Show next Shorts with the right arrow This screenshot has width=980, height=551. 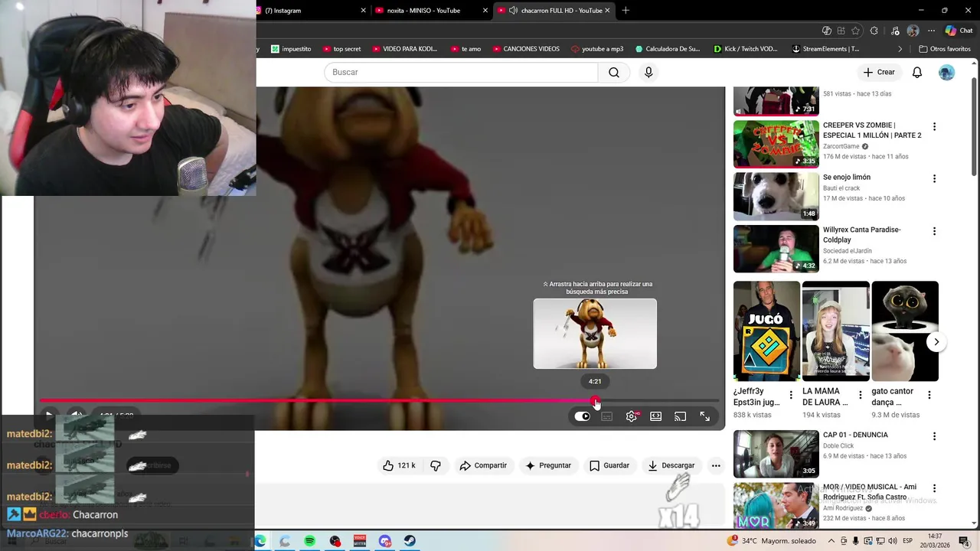click(936, 342)
